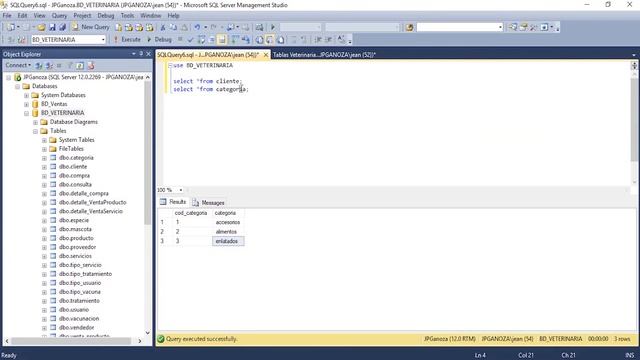Screen dimensions: 640x360
Task: Click the Open File folder icon
Action: click(x=41, y=27)
